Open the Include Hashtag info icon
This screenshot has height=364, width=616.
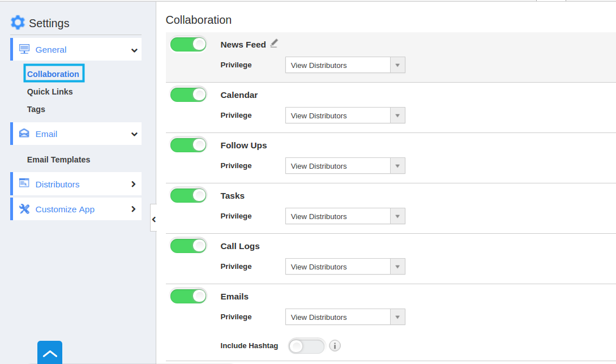(335, 346)
